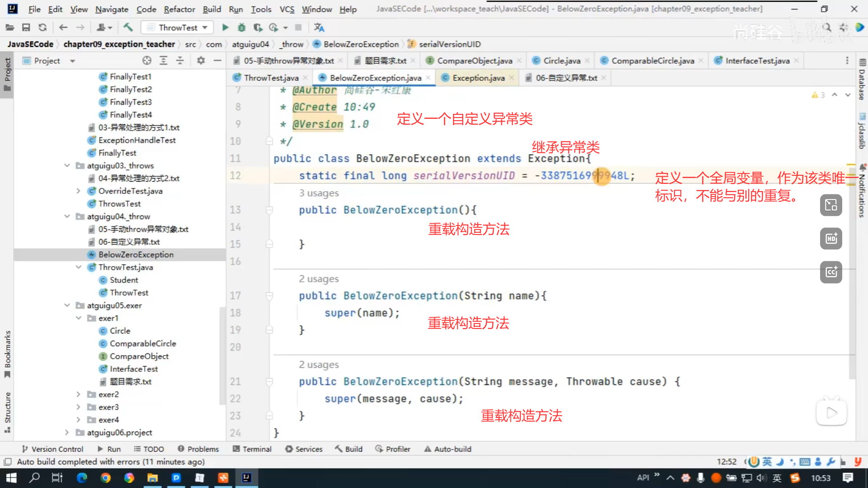Open Version Control tool window
868x488 pixels.
pyautogui.click(x=52, y=449)
